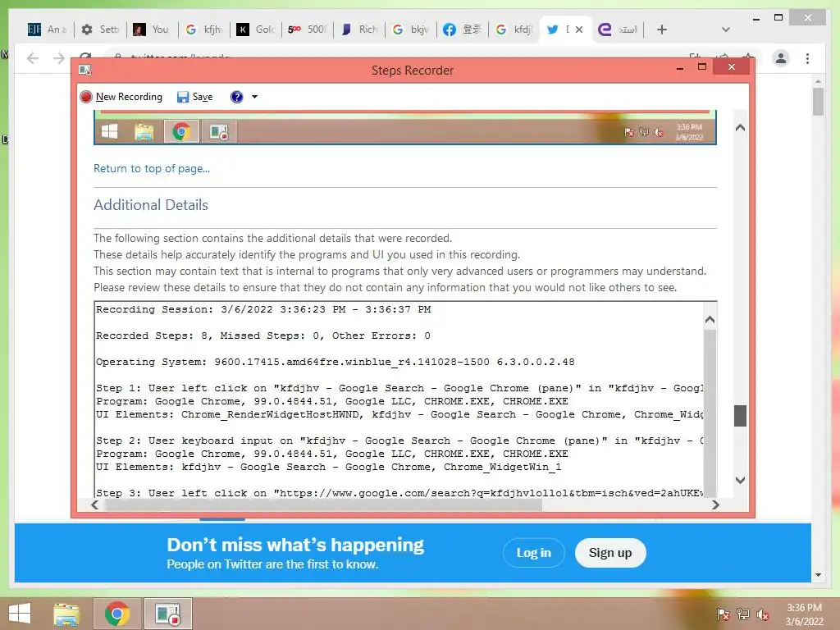This screenshot has height=630, width=840.
Task: Click the "Step 3: User left click" line
Action: (x=399, y=493)
